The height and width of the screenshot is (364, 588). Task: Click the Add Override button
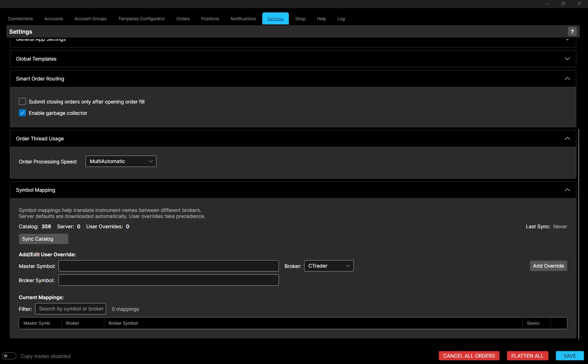[x=548, y=266]
